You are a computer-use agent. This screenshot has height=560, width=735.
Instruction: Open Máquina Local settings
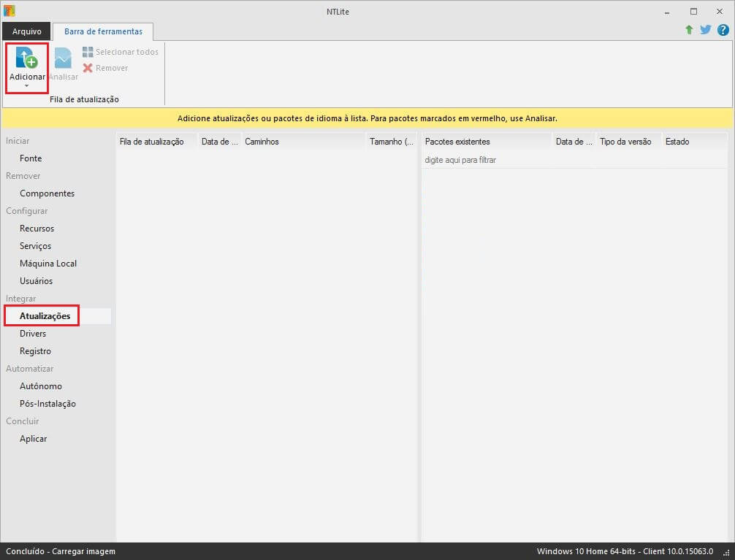coord(47,264)
